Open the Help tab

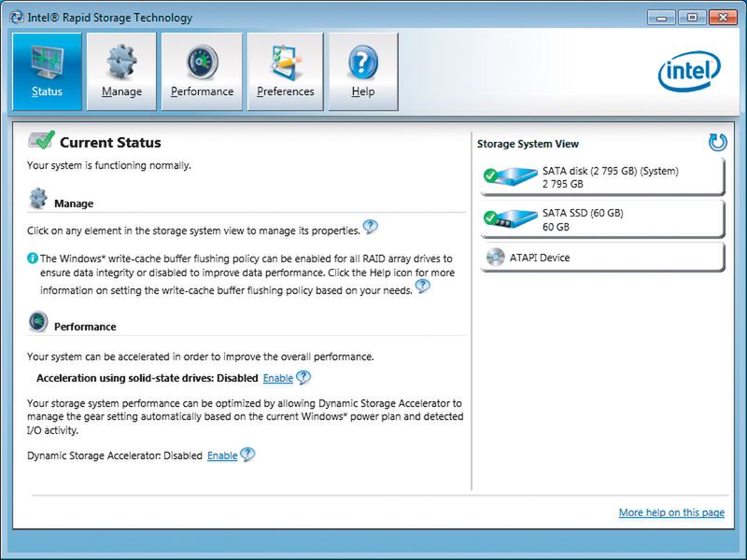pos(363,72)
